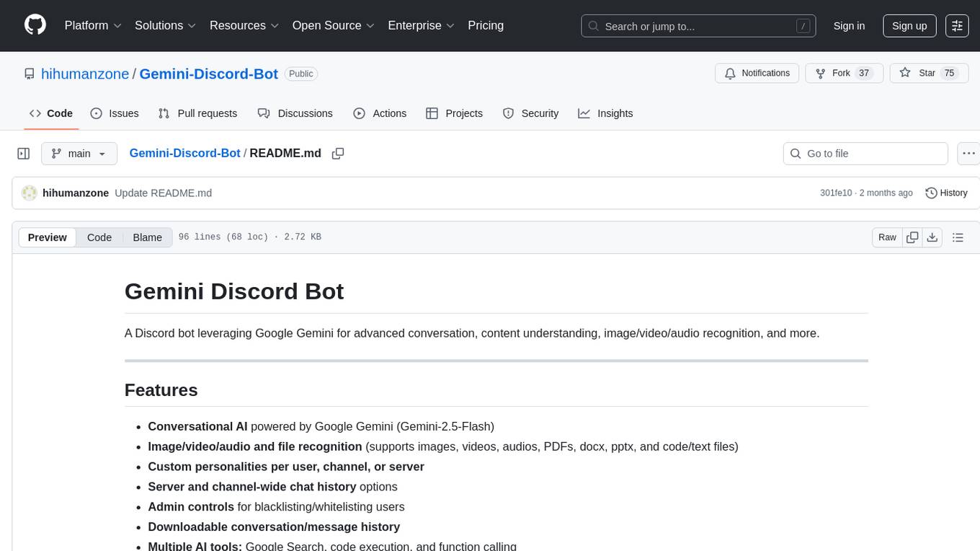Image resolution: width=980 pixels, height=551 pixels.
Task: Open the more file actions menu
Action: [x=968, y=154]
